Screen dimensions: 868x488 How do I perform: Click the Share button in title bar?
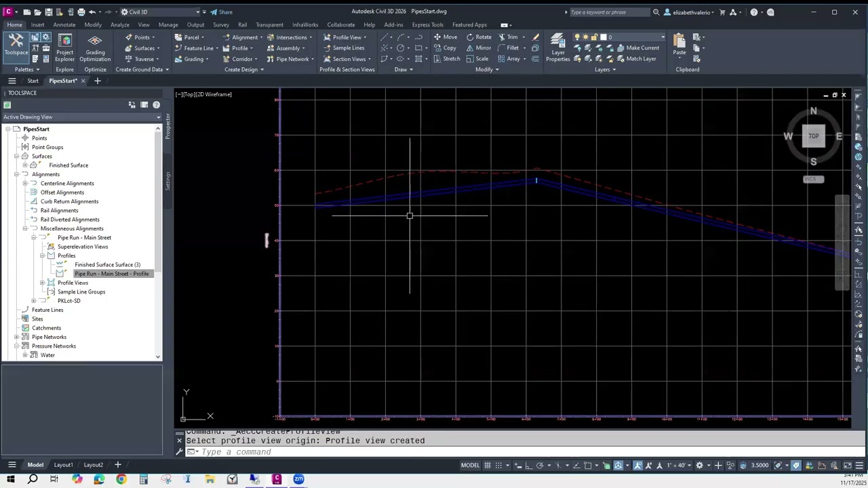[x=221, y=12]
